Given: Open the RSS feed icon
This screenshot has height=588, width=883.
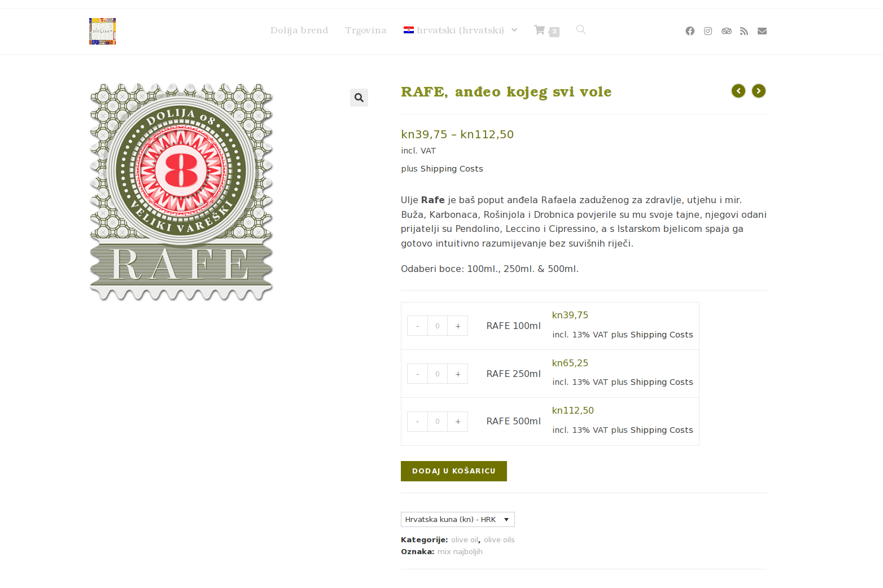Looking at the screenshot, I should coord(744,31).
